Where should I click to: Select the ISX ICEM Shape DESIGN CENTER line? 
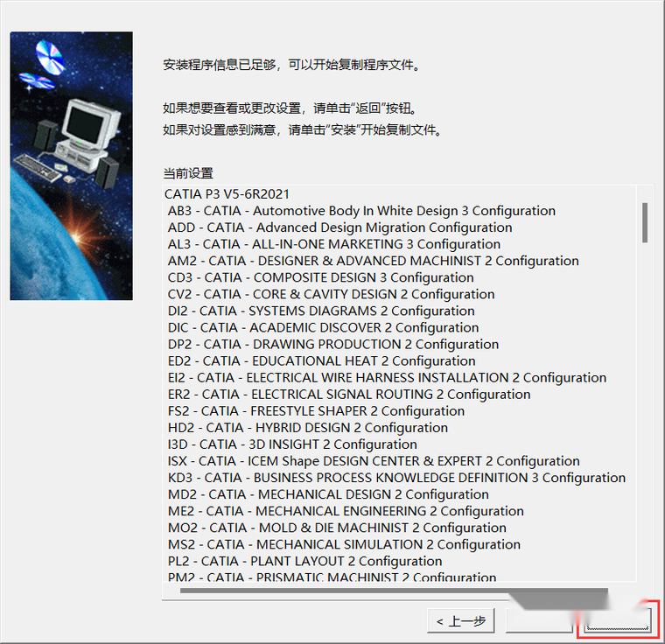[x=374, y=460]
